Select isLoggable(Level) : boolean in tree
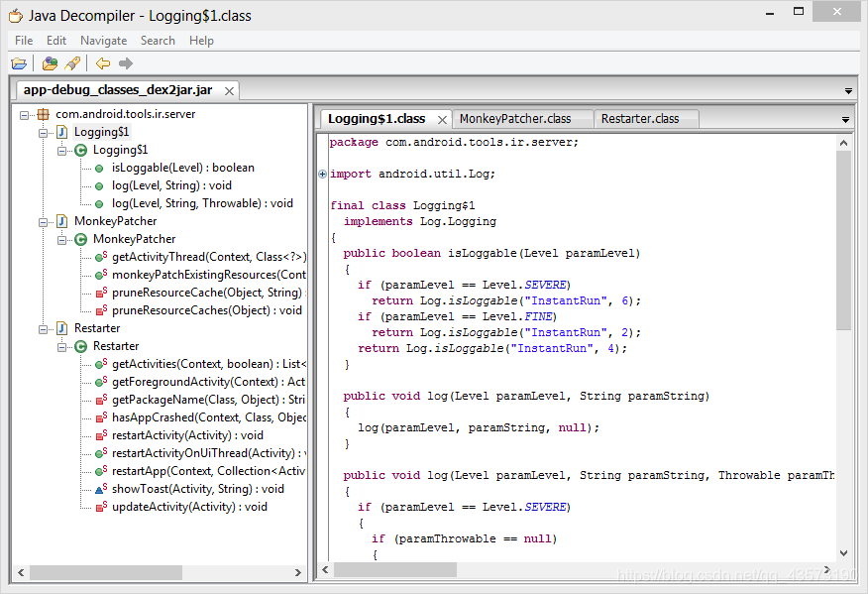868x594 pixels. tap(183, 168)
